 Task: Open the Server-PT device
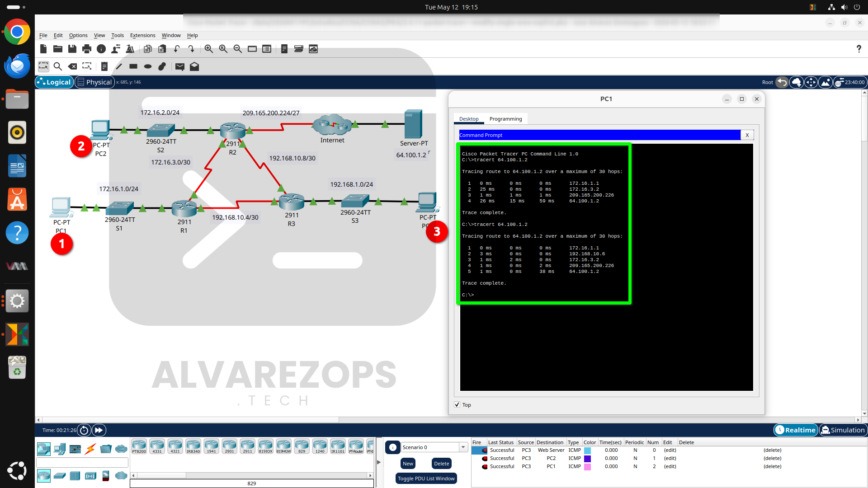[413, 123]
